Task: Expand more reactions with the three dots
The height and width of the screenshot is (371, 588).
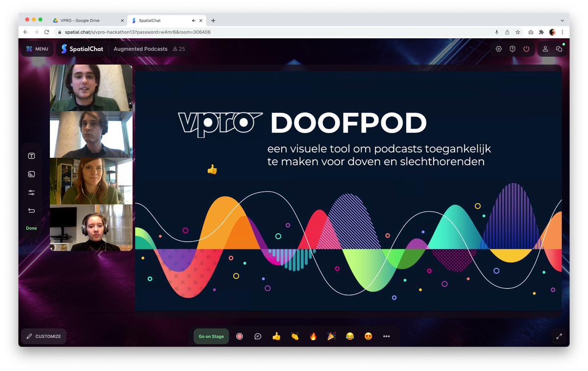Action: (x=387, y=336)
